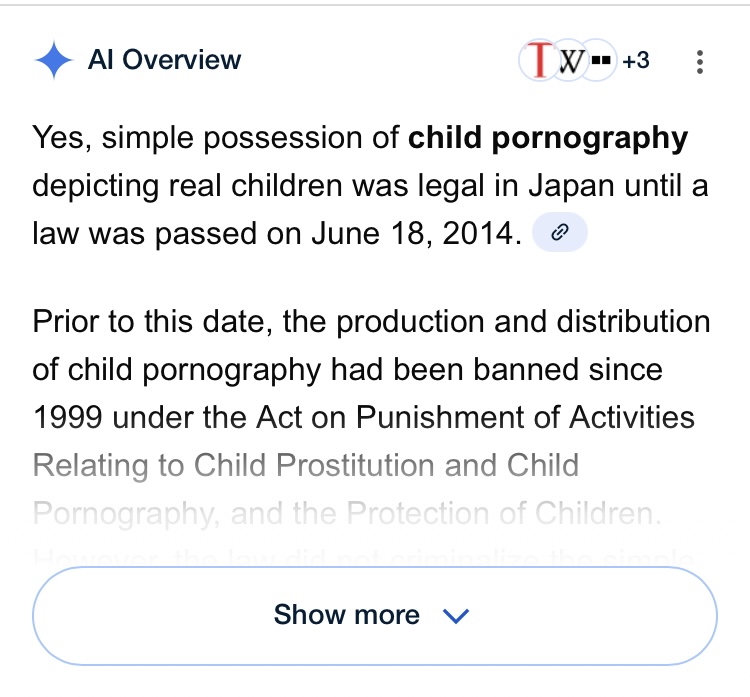Open the three-dot more options menu
The width and height of the screenshot is (750, 697).
[x=700, y=62]
